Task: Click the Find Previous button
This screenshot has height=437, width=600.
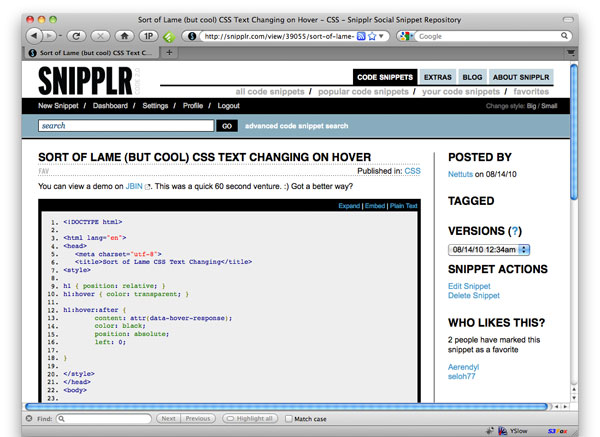Action: (198, 419)
